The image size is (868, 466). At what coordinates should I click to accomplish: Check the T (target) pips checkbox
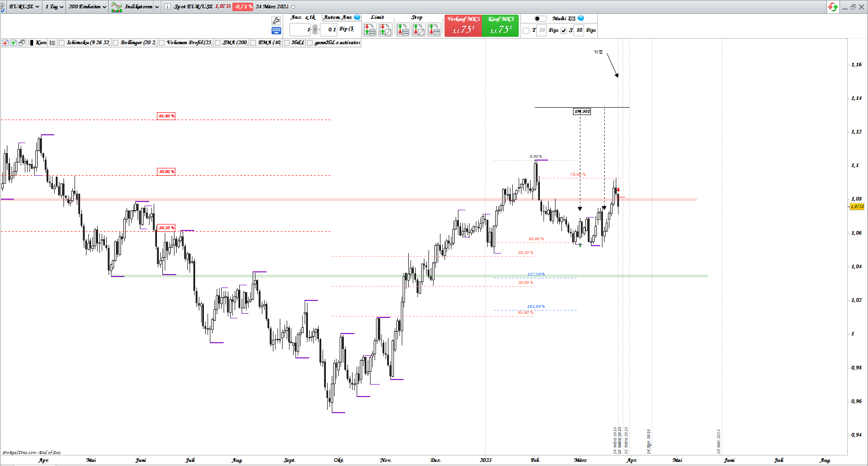pos(526,31)
